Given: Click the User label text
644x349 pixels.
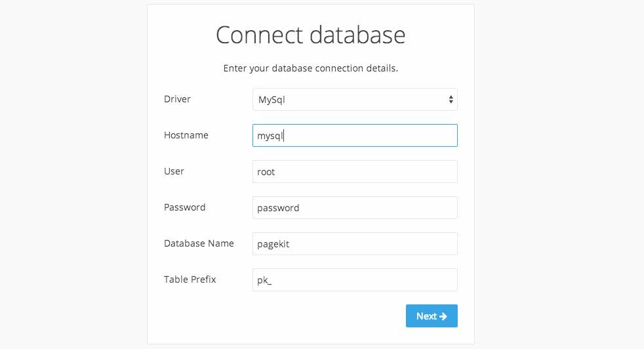Looking at the screenshot, I should point(174,171).
